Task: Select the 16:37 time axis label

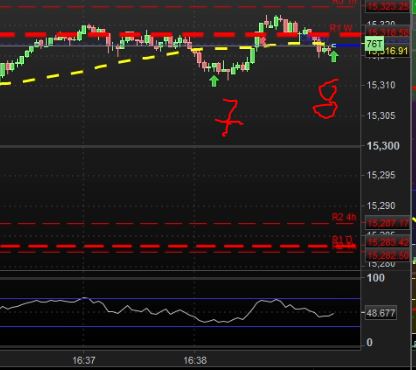Action: coord(84,360)
